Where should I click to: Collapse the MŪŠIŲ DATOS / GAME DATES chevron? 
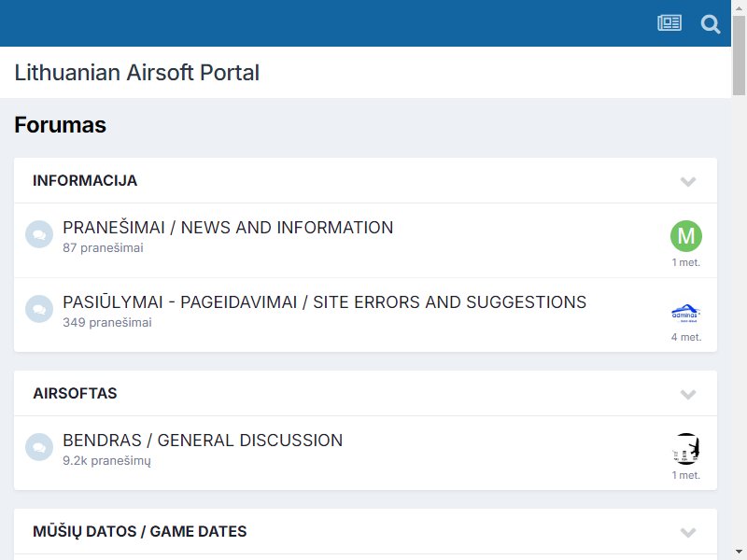click(x=688, y=532)
